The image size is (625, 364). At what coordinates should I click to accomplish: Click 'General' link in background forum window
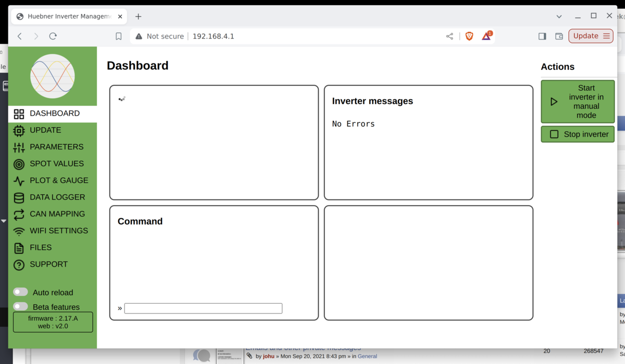pyautogui.click(x=367, y=357)
